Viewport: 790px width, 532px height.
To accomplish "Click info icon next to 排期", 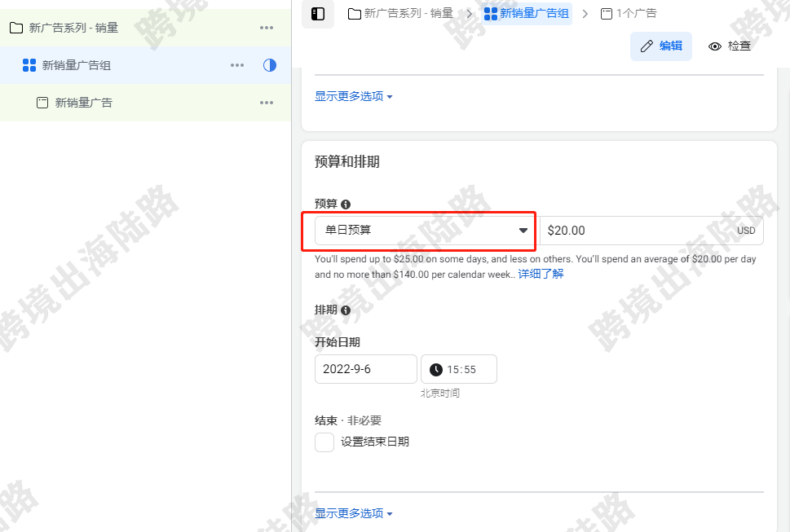I will coord(346,310).
